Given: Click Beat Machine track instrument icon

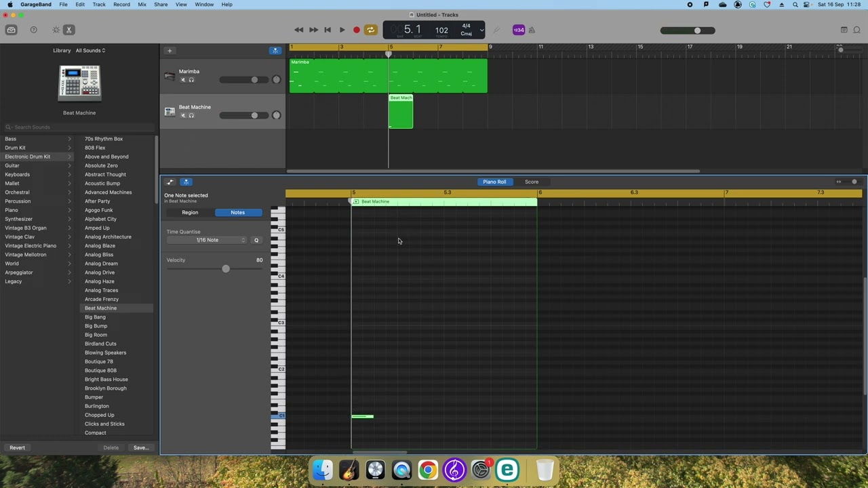Looking at the screenshot, I should pos(170,111).
